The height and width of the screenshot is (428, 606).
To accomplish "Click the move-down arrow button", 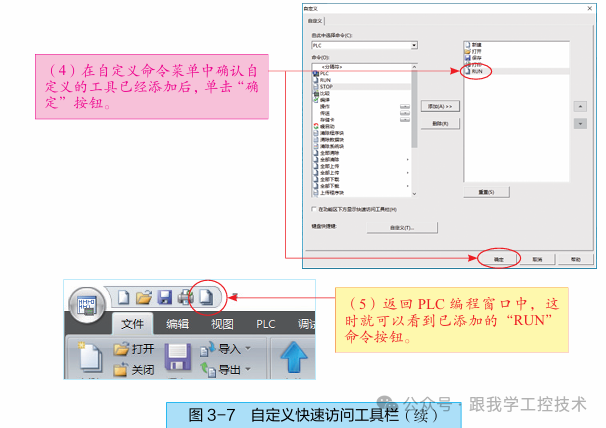I will tap(580, 124).
